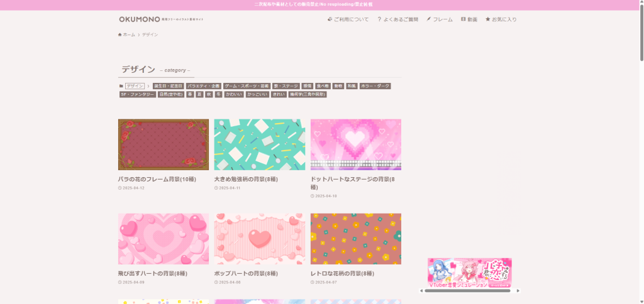Click the folder icon before the category tags

point(121,86)
